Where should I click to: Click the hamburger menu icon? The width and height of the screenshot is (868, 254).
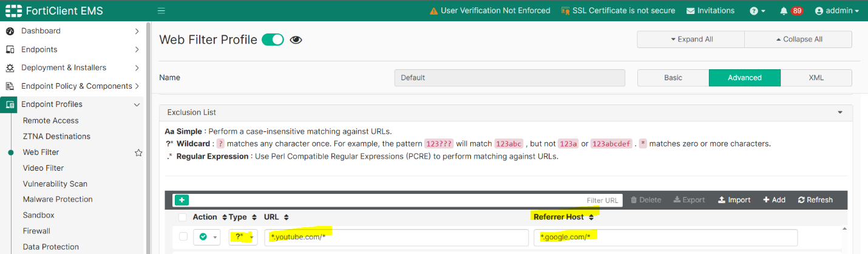click(x=161, y=10)
